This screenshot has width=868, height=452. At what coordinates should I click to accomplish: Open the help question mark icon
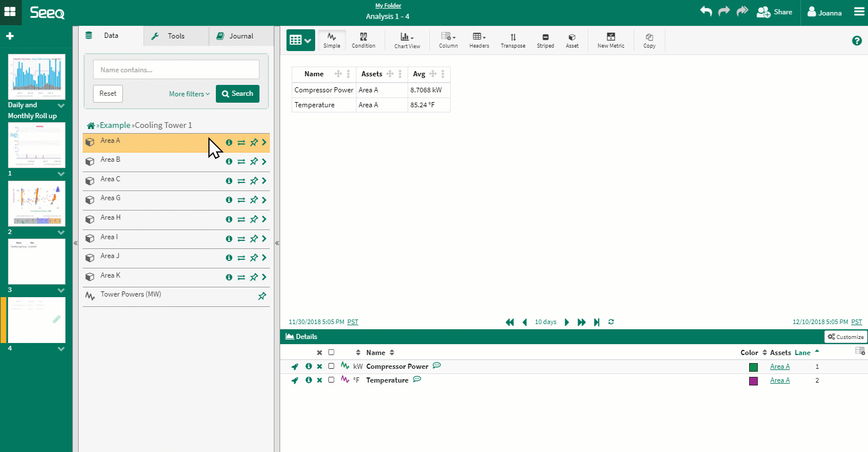click(x=857, y=41)
